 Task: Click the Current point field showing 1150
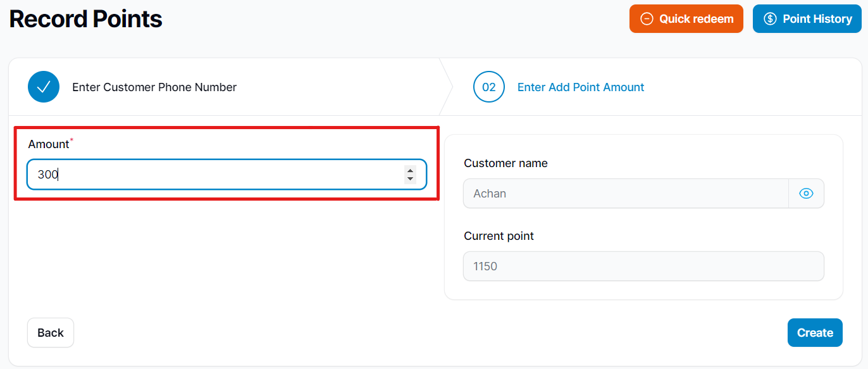tap(643, 266)
